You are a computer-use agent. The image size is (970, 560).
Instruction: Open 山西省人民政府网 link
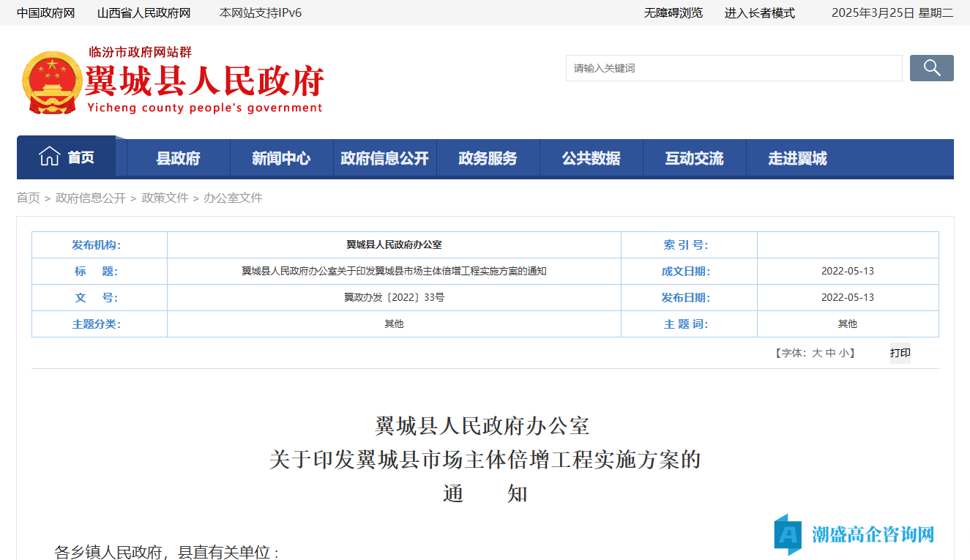point(143,12)
